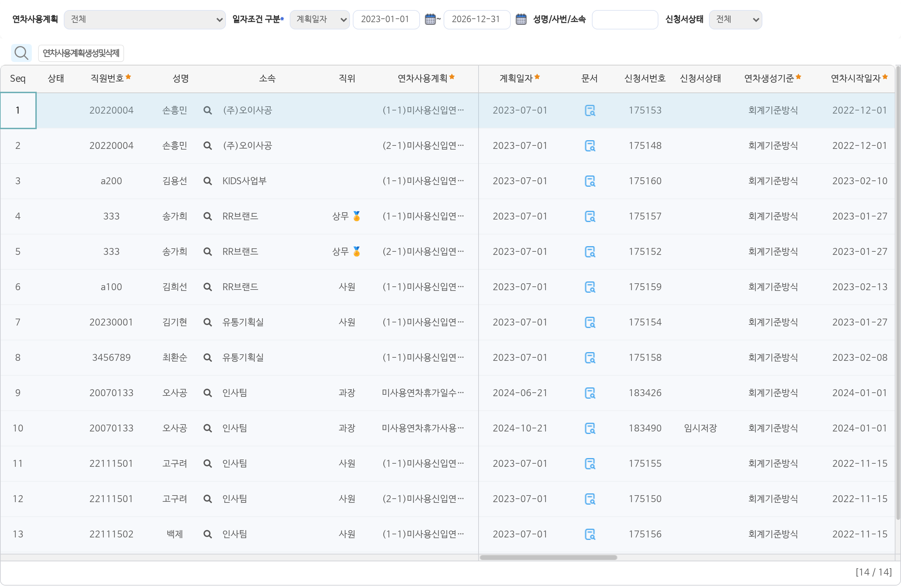Click employee number a200 cell
The width and height of the screenshot is (901, 588).
(x=111, y=181)
